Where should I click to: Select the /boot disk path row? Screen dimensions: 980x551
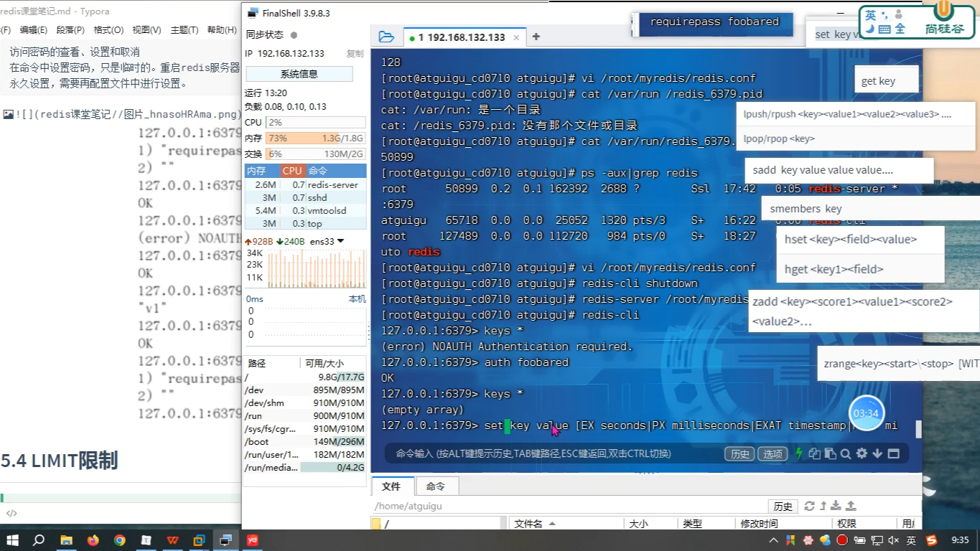[x=305, y=441]
